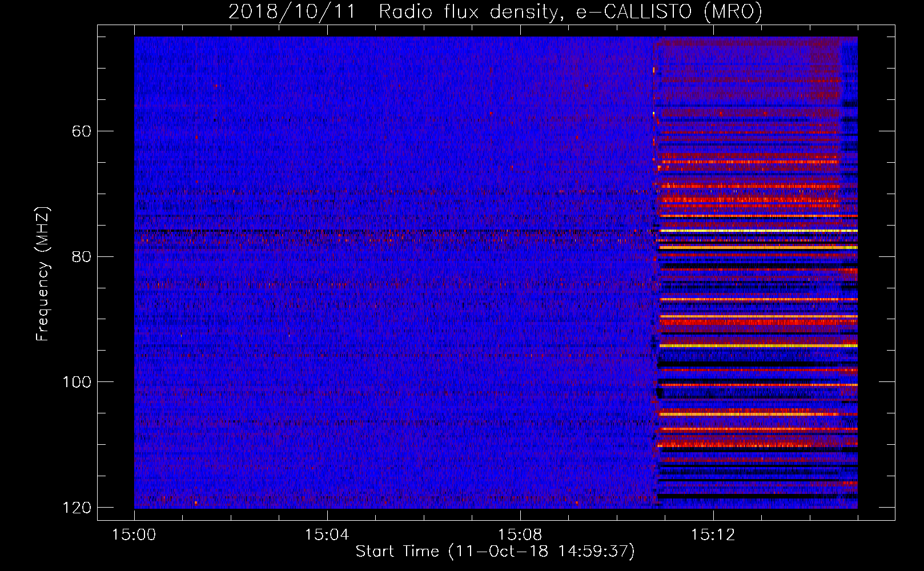The width and height of the screenshot is (924, 571).
Task: Click the "80" frequency tick label
Action: (x=82, y=256)
